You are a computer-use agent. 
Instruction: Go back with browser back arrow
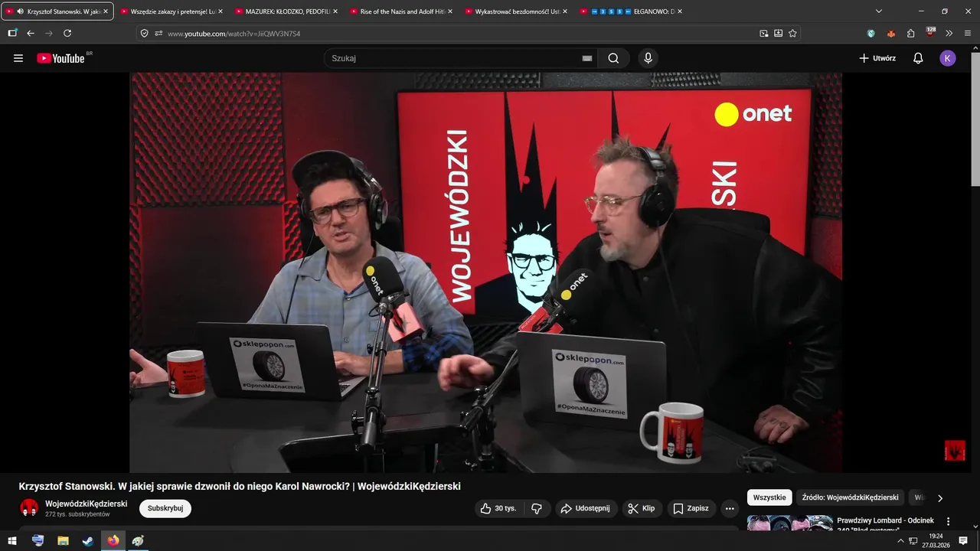click(31, 33)
